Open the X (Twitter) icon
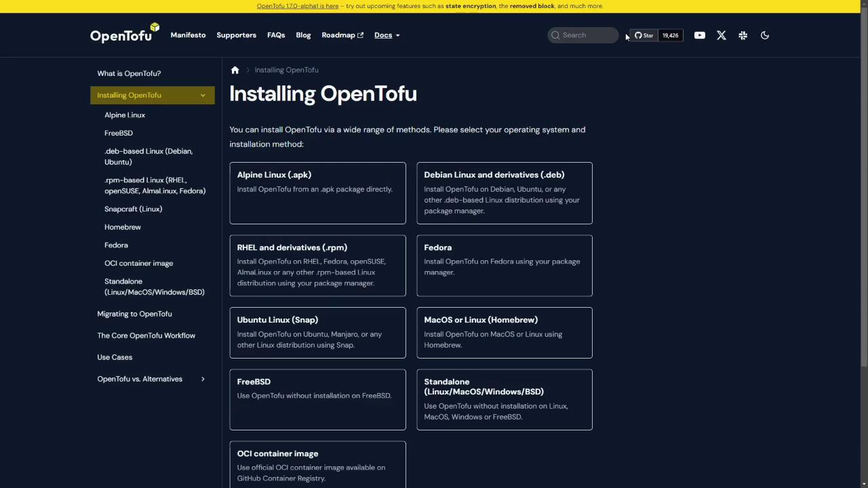Viewport: 868px width, 488px height. 722,35
